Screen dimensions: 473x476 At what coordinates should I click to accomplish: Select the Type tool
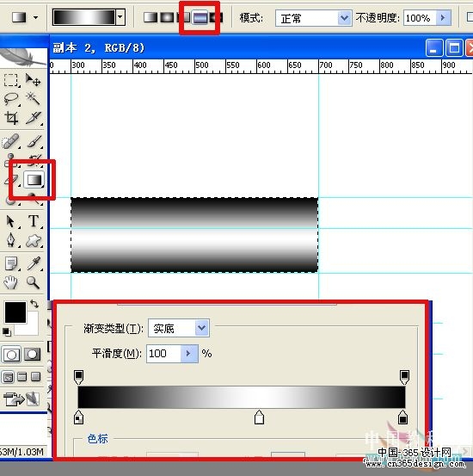pyautogui.click(x=34, y=221)
